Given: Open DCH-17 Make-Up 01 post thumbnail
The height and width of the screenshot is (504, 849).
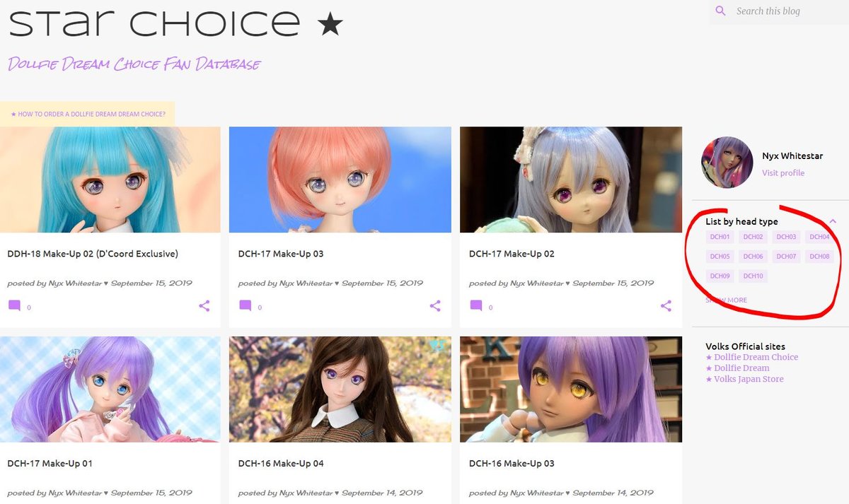Looking at the screenshot, I should [110, 389].
